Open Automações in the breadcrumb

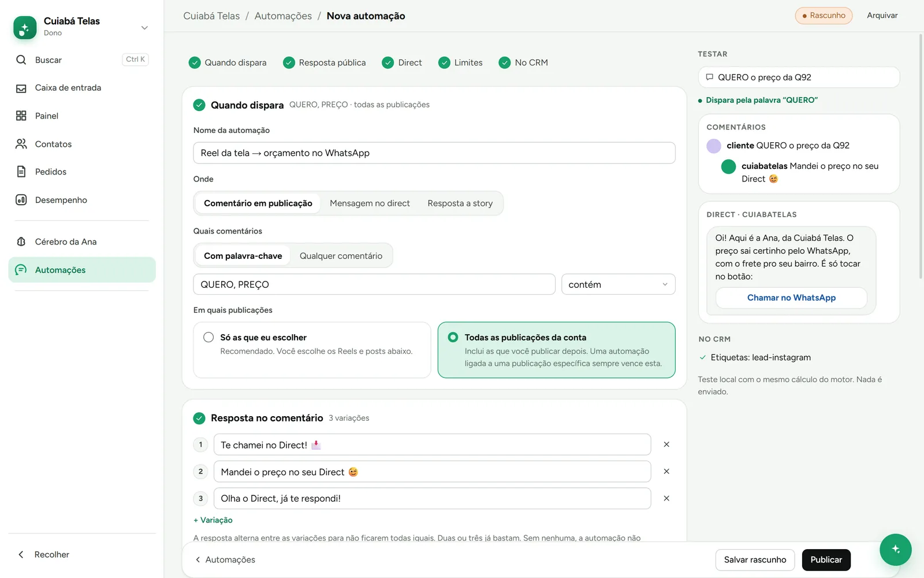pos(283,16)
